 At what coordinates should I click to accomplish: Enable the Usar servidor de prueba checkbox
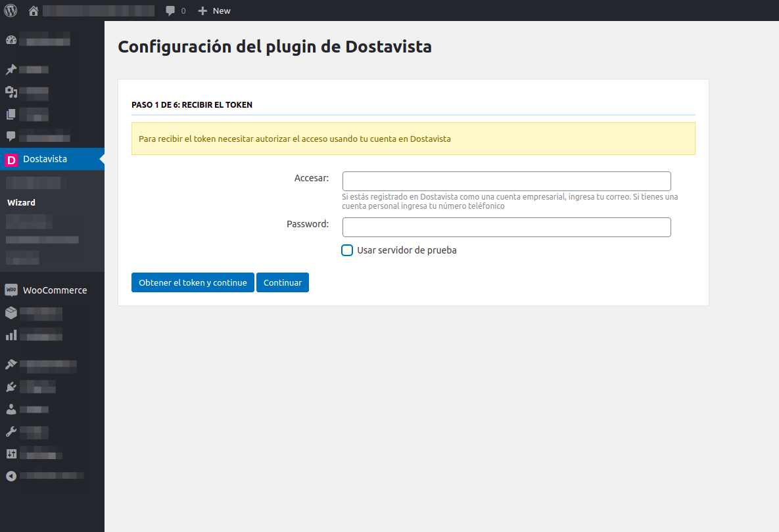347,250
